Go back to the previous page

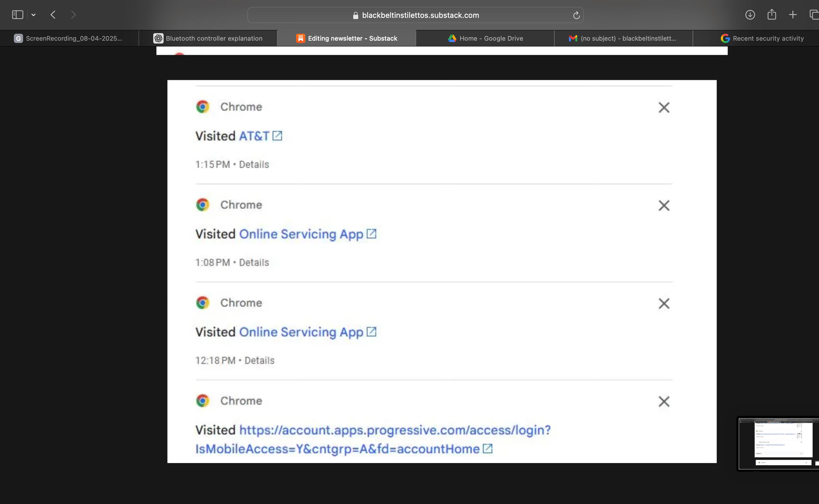(53, 15)
